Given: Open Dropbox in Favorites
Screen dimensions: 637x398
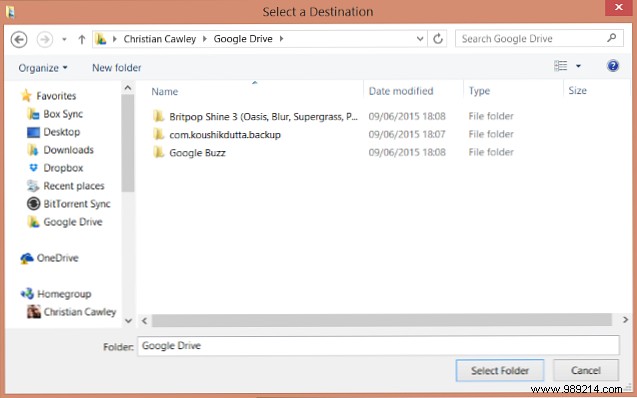Looking at the screenshot, I should (x=63, y=168).
